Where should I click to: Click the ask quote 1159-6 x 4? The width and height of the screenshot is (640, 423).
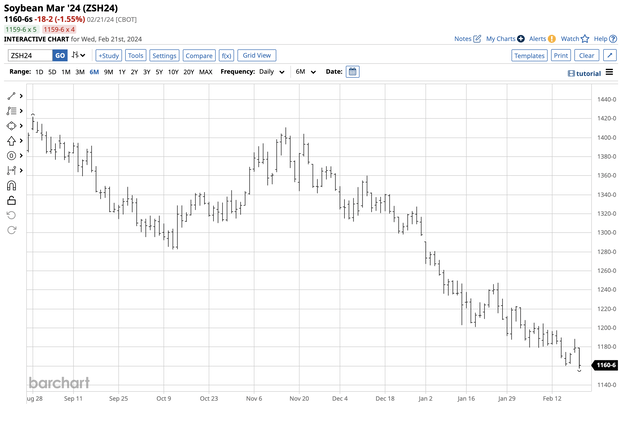[x=59, y=29]
